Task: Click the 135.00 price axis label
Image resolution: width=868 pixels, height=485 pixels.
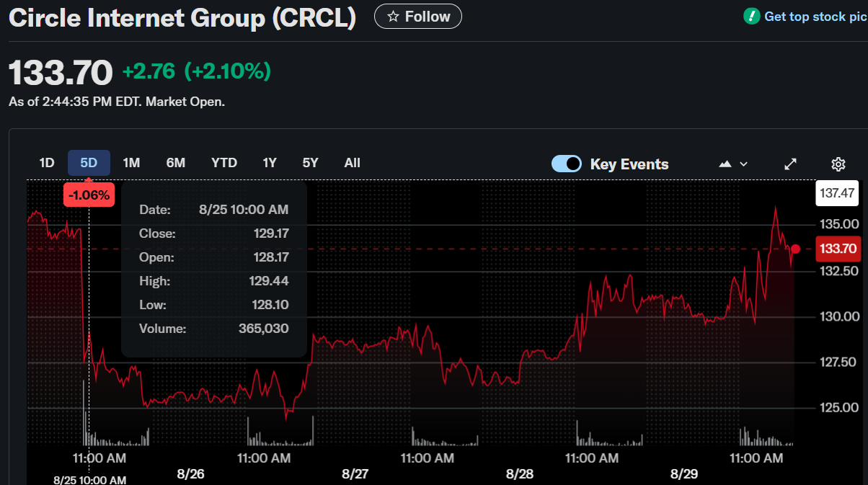Action: pyautogui.click(x=840, y=223)
